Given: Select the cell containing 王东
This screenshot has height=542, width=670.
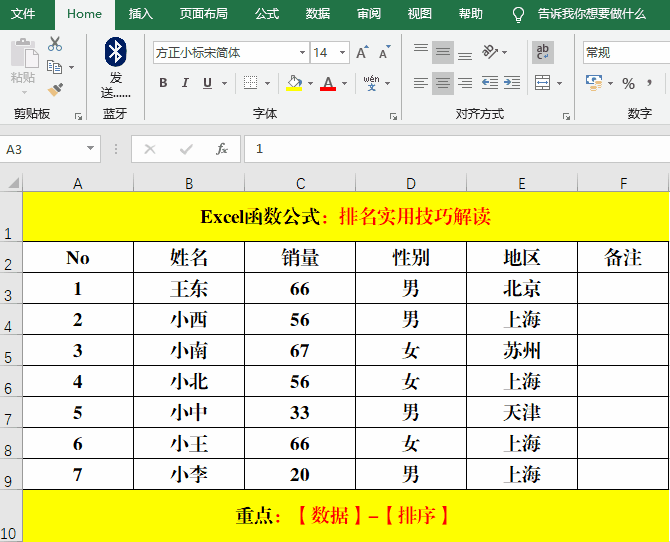Looking at the screenshot, I should 189,289.
